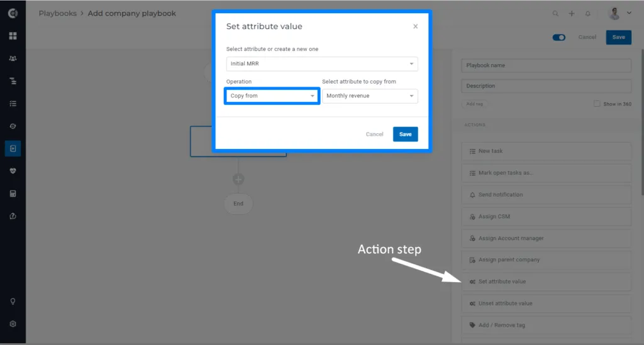Expand the Copy from operation dropdown
The height and width of the screenshot is (345, 644).
click(x=272, y=96)
